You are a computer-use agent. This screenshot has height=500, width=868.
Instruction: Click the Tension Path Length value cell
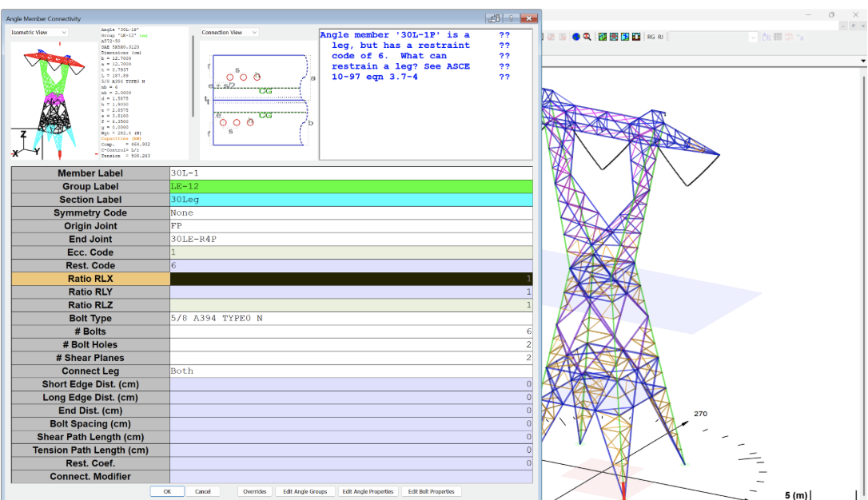click(x=351, y=450)
